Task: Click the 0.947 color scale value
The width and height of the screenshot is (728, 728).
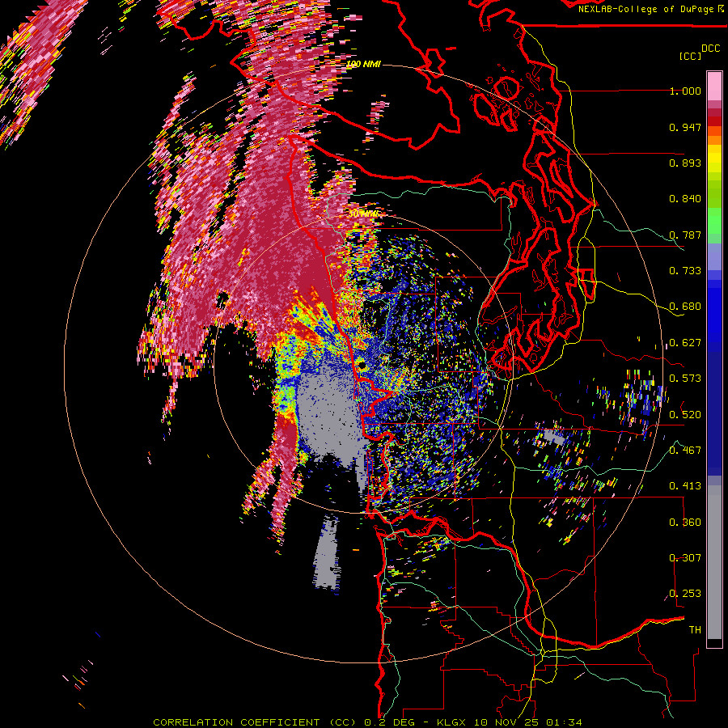Action: tap(685, 127)
